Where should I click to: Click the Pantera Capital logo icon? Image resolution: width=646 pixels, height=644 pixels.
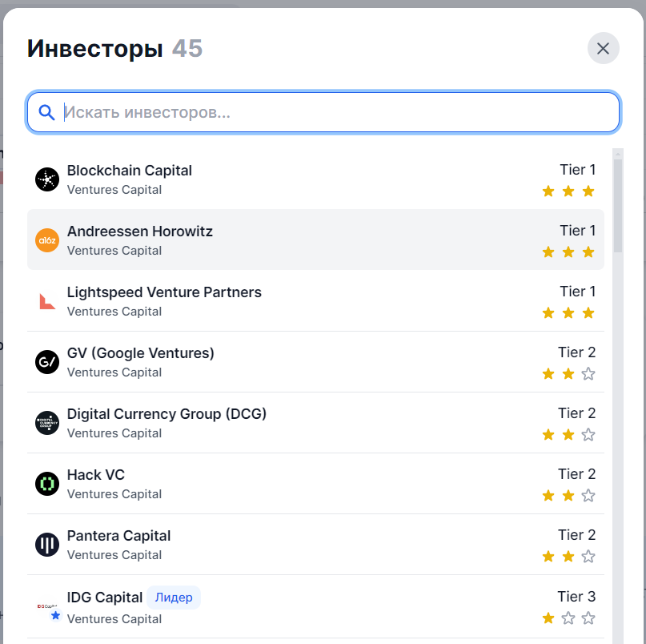(47, 545)
